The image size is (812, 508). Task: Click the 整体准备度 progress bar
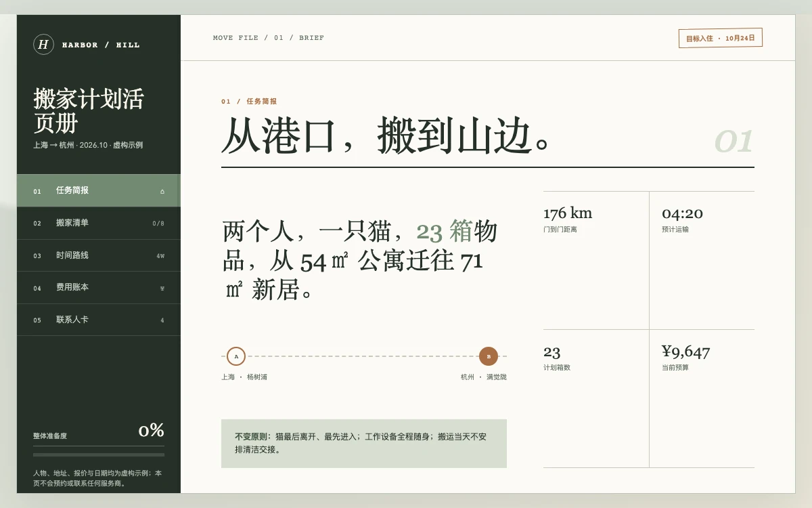[x=99, y=454]
